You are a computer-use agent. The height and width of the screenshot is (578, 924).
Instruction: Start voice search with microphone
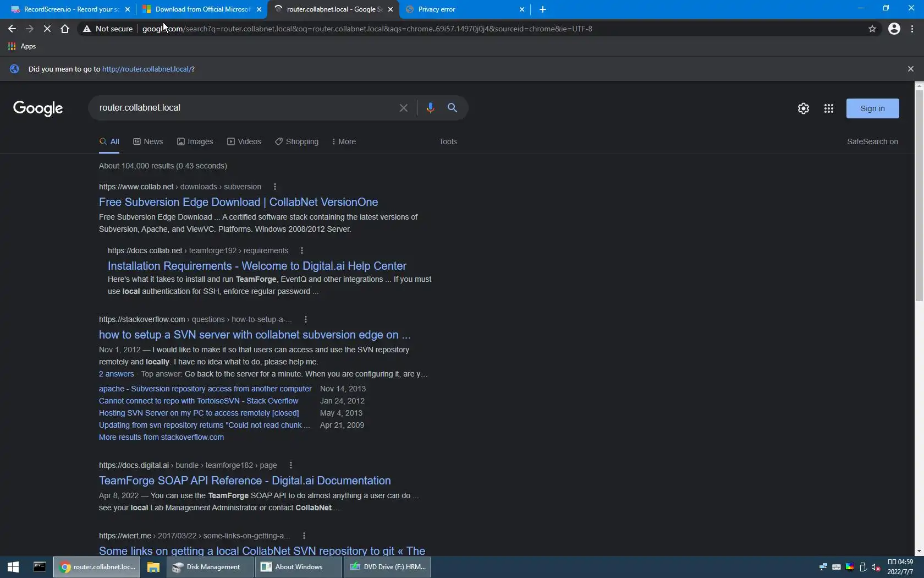point(430,108)
